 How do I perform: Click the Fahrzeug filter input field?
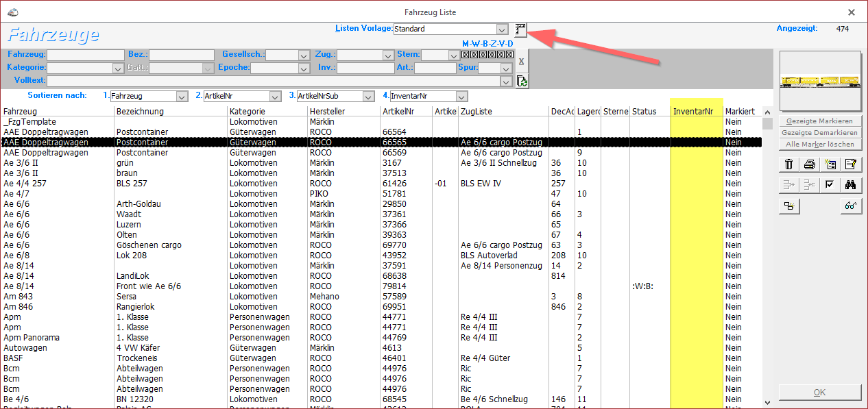click(86, 55)
